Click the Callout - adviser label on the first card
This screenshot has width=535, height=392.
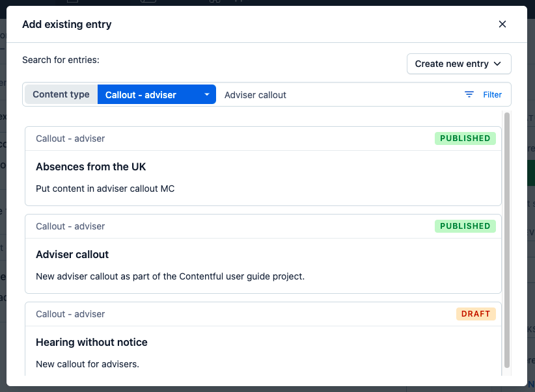[70, 138]
